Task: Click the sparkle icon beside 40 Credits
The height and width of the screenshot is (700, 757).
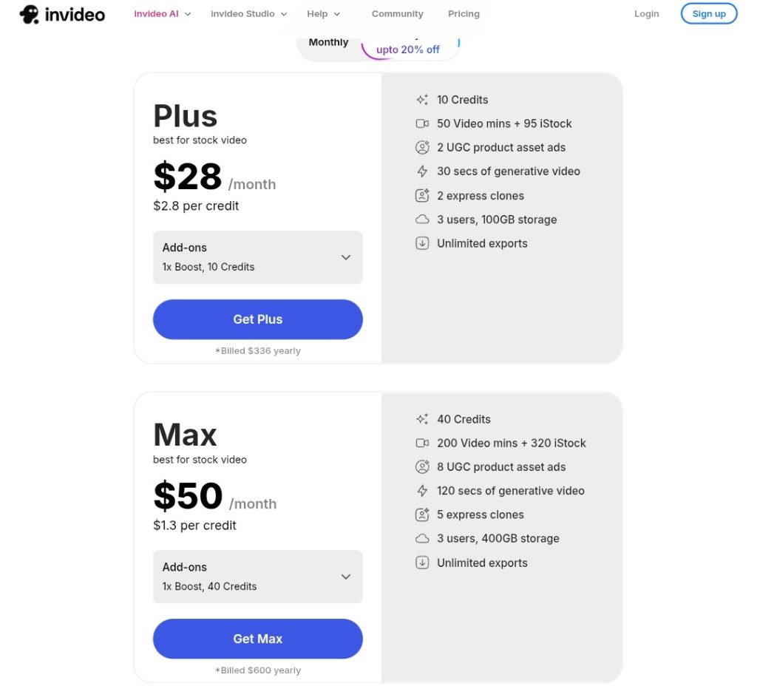Action: 422,419
